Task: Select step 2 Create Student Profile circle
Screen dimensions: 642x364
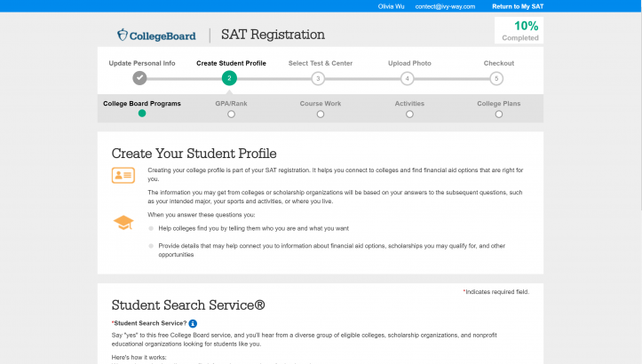Action: click(229, 78)
